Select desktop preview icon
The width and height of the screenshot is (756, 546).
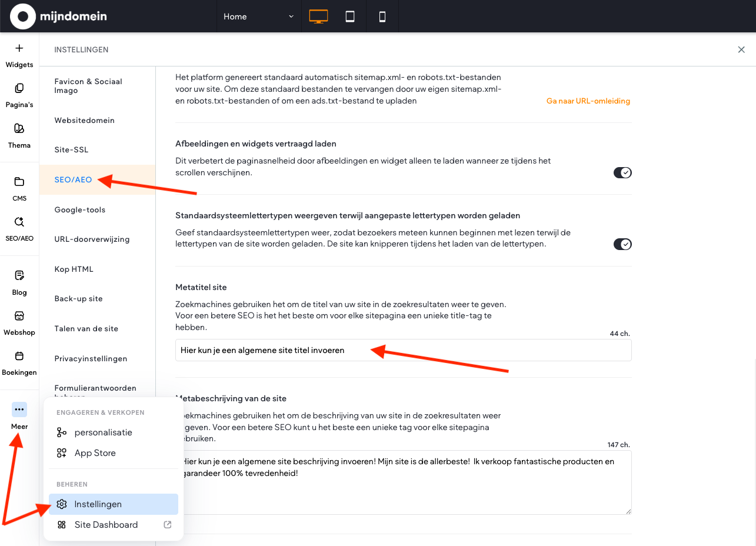tap(318, 16)
